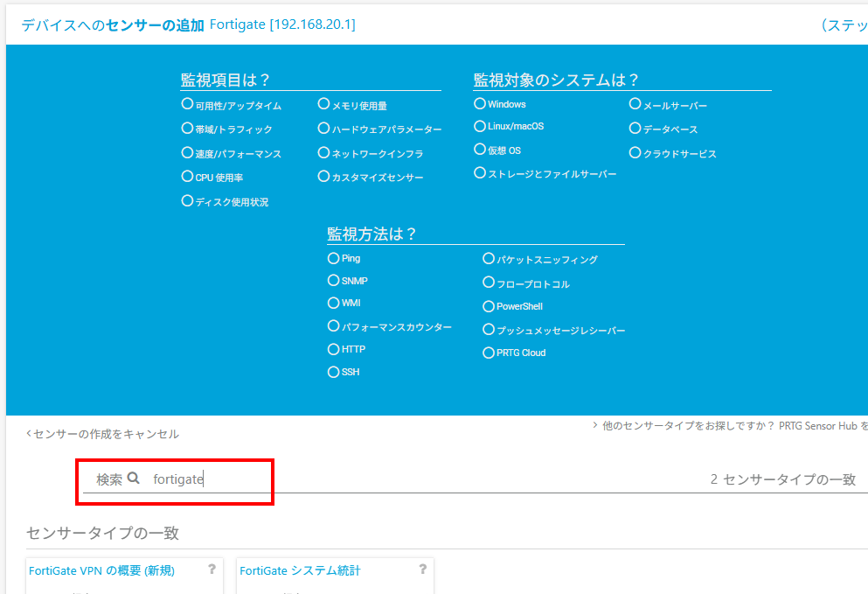Click the センサーの作成をキャンセル link

click(x=102, y=434)
